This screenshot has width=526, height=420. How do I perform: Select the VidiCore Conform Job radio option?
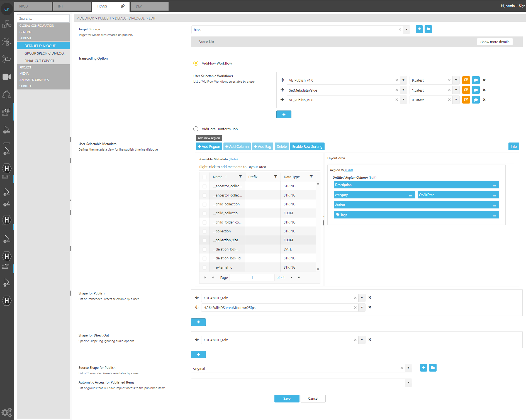tap(196, 129)
